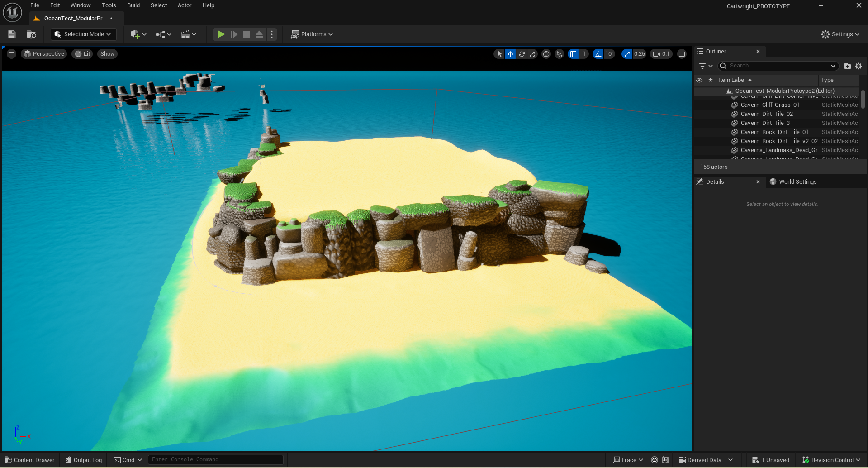The height and width of the screenshot is (468, 868).
Task: Open the viewport hamburger options menu
Action: point(12,54)
